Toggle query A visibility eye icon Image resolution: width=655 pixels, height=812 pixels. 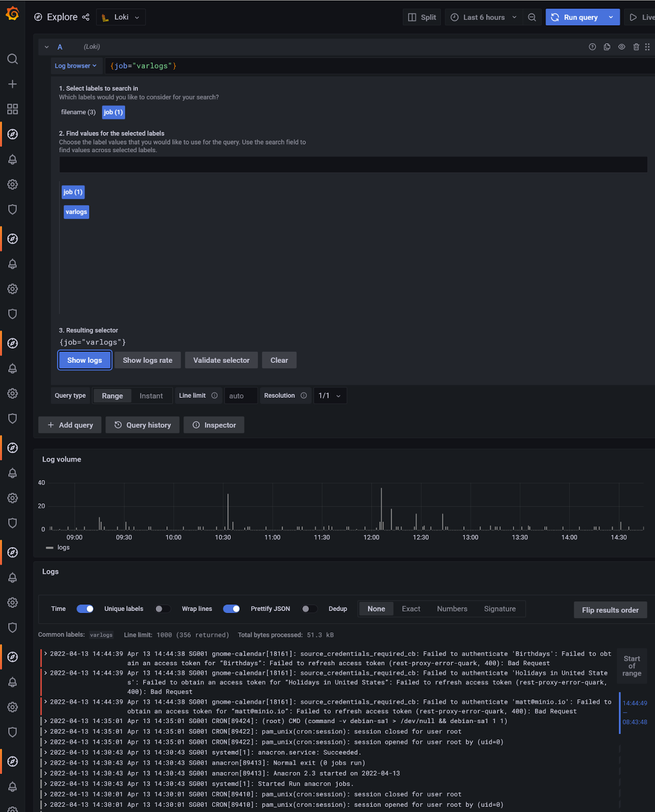[x=622, y=47]
